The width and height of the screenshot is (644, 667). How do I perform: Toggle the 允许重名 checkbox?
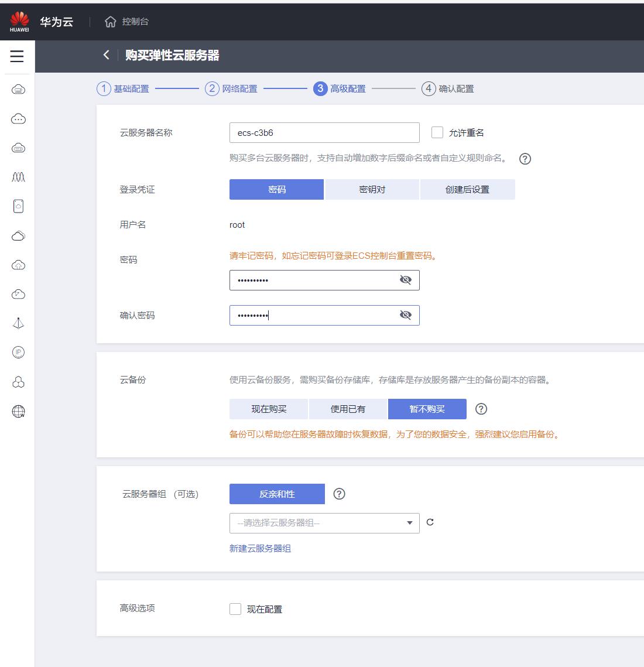coord(437,132)
